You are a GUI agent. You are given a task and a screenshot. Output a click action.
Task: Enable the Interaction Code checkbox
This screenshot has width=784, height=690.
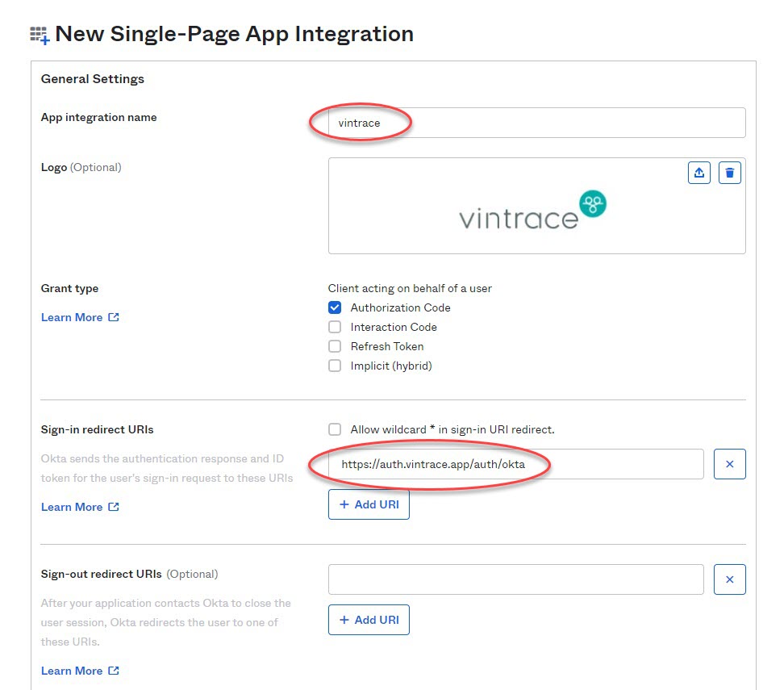click(x=335, y=327)
